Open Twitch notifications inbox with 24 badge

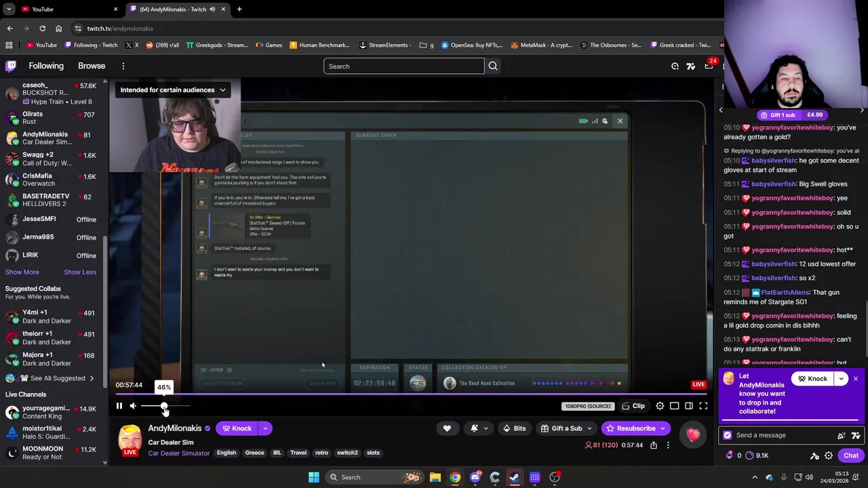[709, 66]
